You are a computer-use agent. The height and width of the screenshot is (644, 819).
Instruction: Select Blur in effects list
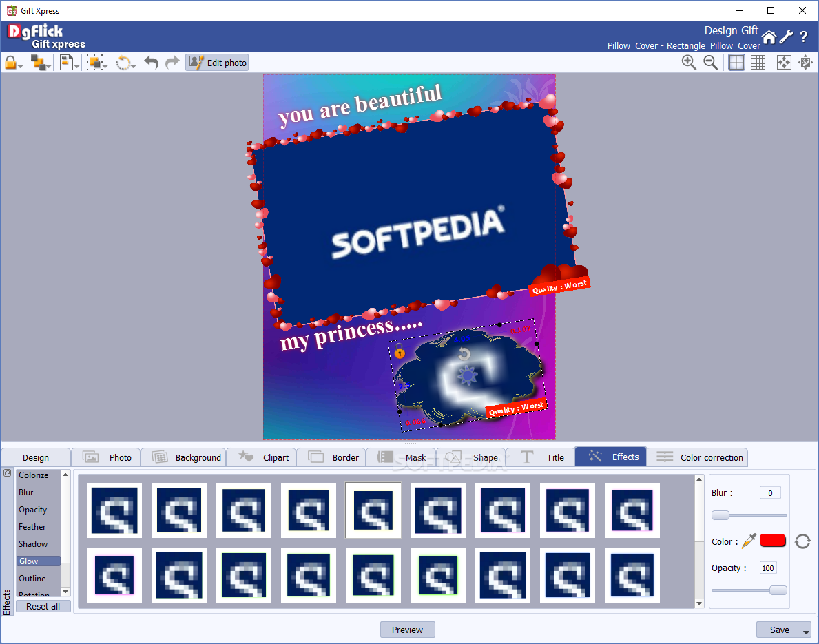tap(26, 492)
